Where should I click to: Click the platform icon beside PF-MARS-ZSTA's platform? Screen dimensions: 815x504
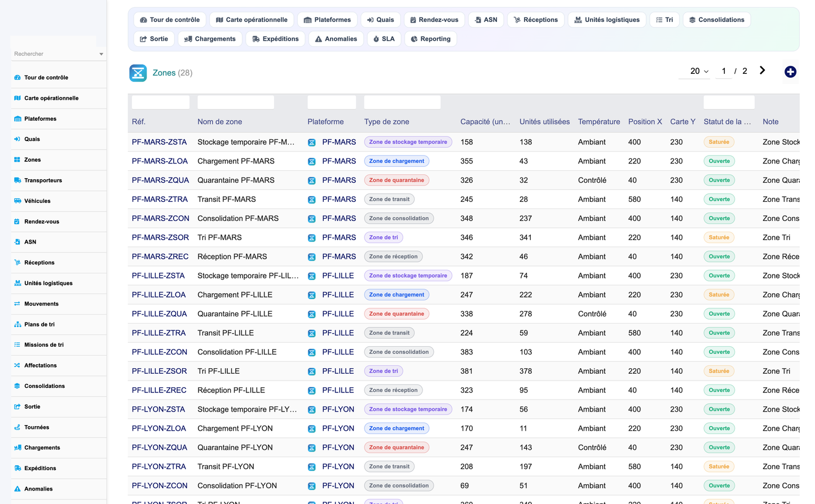tap(311, 143)
